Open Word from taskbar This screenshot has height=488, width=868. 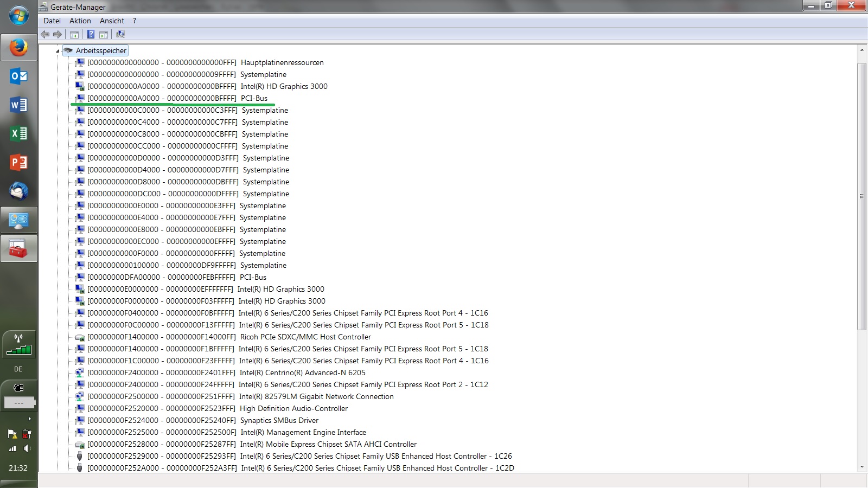(18, 105)
